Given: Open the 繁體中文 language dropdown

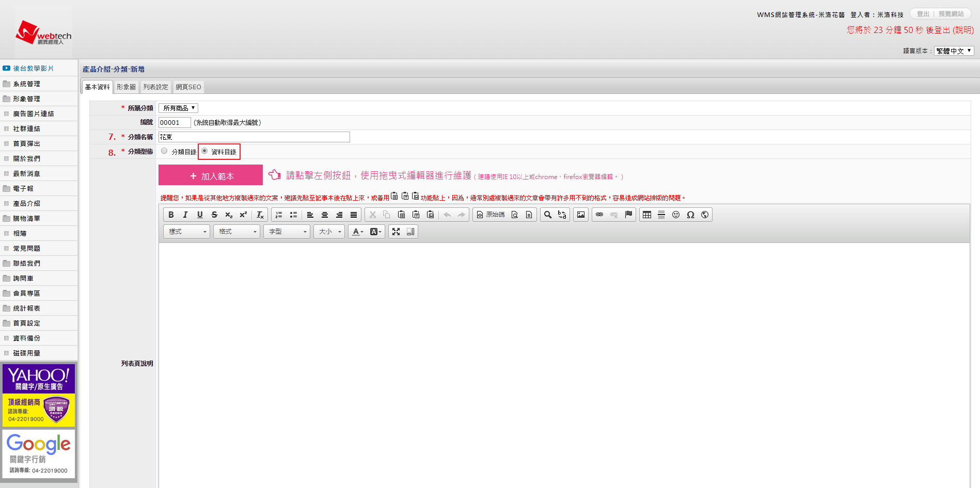Looking at the screenshot, I should 954,51.
